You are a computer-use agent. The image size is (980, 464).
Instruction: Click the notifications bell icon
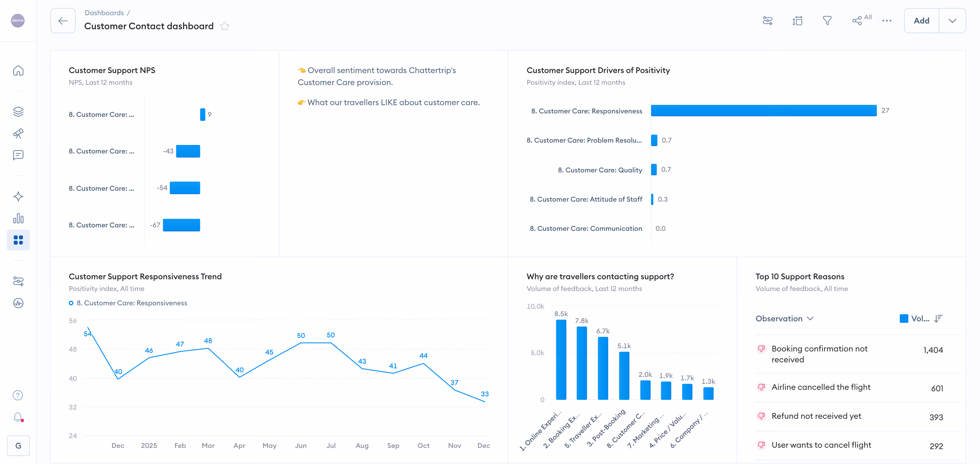click(18, 417)
